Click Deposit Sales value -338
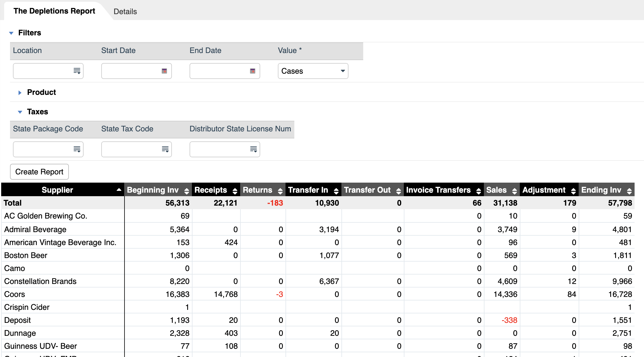644x357 pixels. pos(509,320)
